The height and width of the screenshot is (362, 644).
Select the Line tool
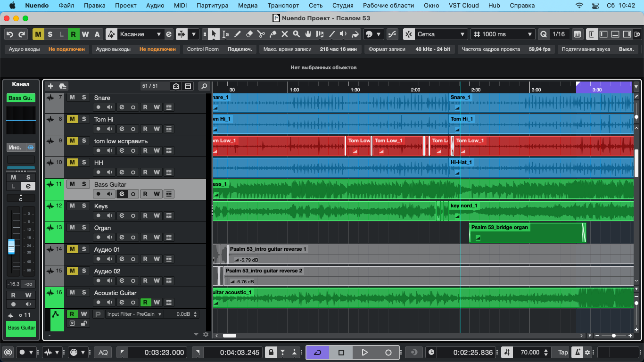point(332,34)
